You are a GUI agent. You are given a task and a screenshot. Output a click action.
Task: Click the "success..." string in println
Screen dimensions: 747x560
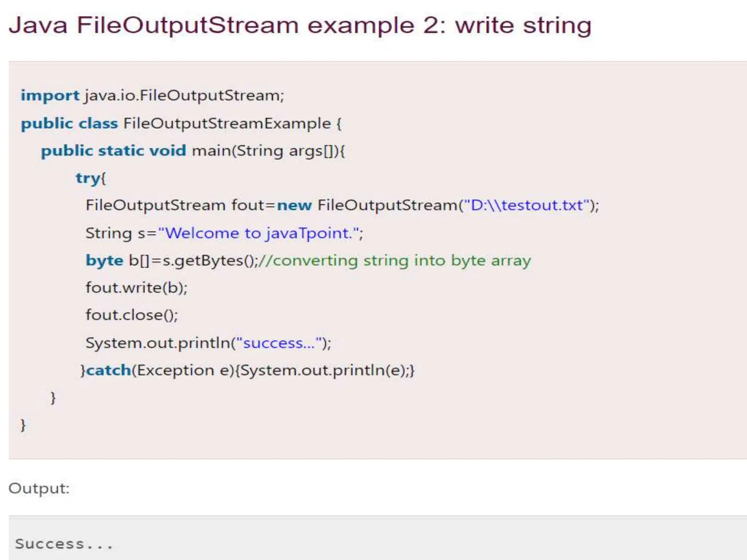point(279,343)
